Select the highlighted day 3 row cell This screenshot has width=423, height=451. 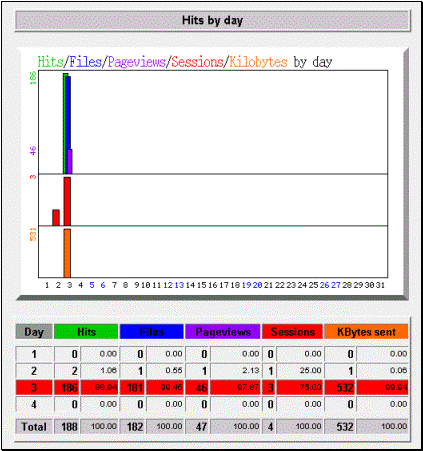point(34,388)
